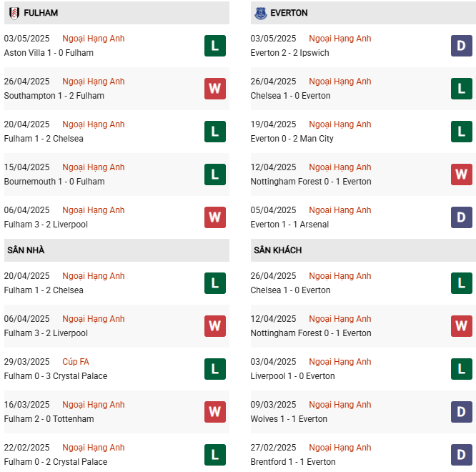
Task: Click the L badge for Aston Villa 1 - 0 Fulham
Action: point(215,46)
